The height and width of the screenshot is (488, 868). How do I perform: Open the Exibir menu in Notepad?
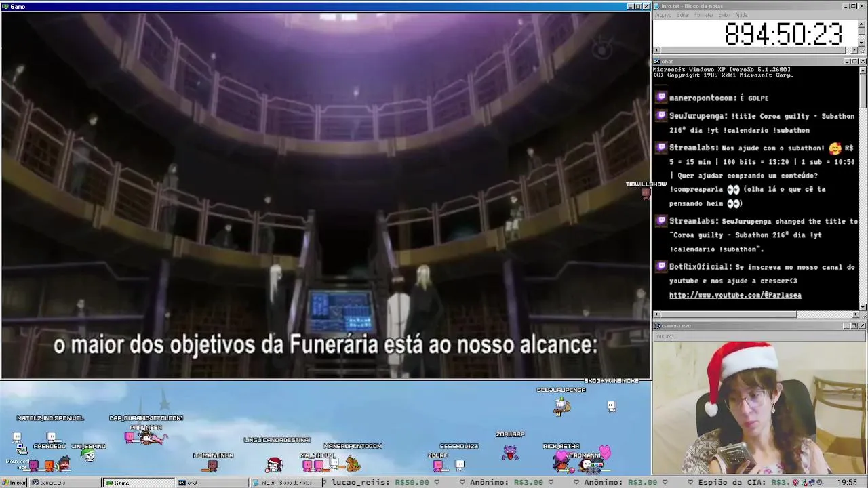(x=724, y=15)
